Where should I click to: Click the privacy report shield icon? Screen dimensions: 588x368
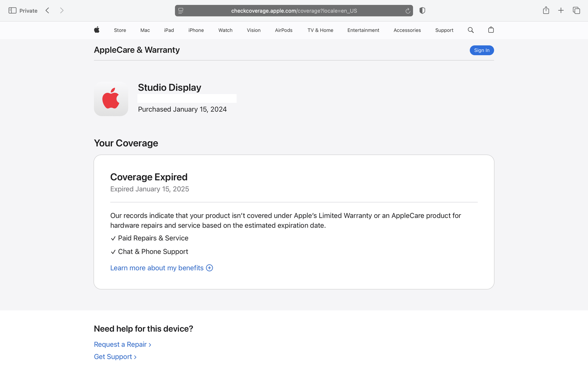tap(422, 11)
